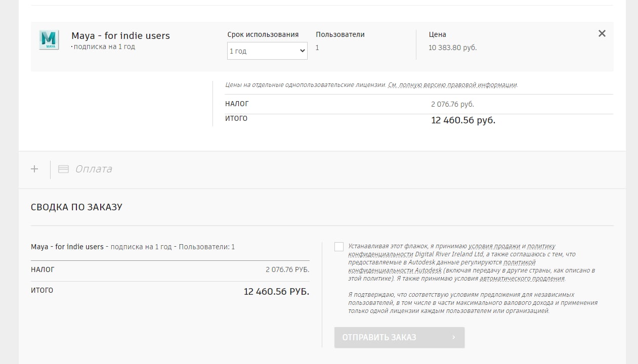Viewport: 638px width, 364px height.
Task: Open условия продажи link
Action: [x=494, y=246]
